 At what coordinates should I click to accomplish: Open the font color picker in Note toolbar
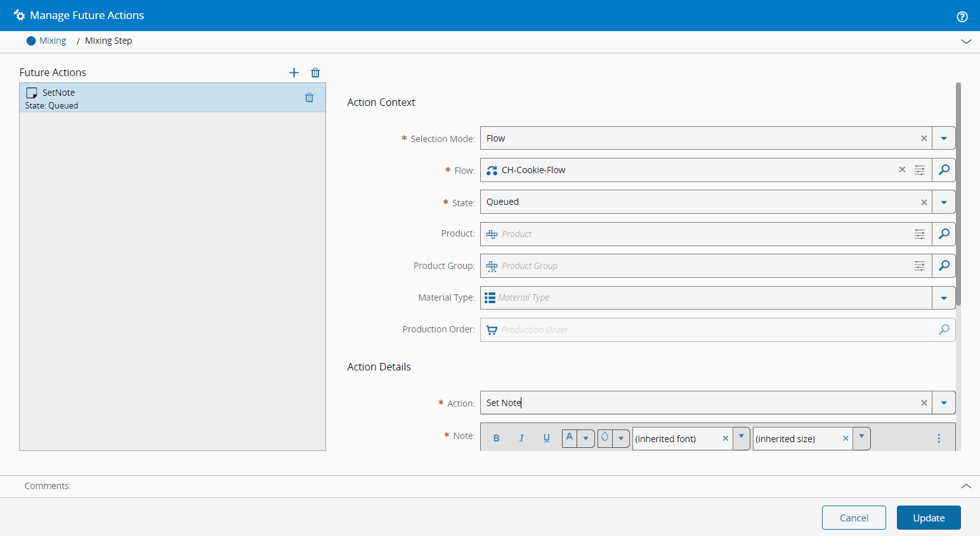(x=585, y=438)
